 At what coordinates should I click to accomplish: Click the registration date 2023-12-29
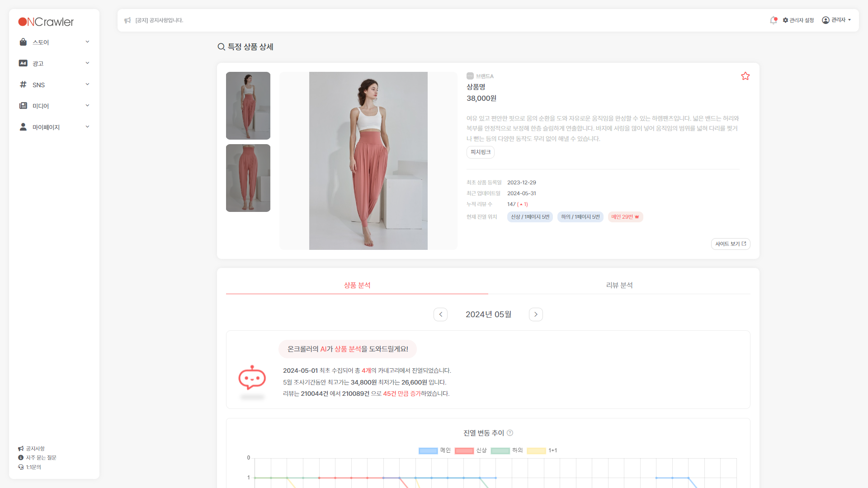pos(522,183)
